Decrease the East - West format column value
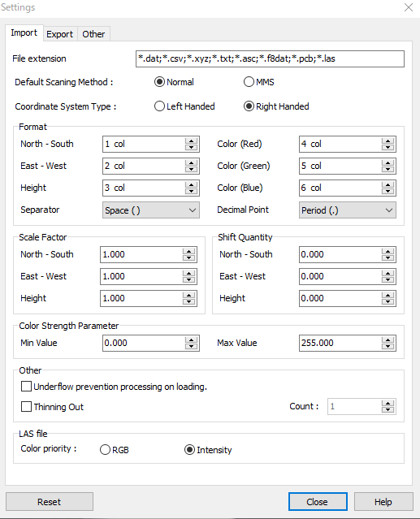Image resolution: width=420 pixels, height=519 pixels. [191, 170]
